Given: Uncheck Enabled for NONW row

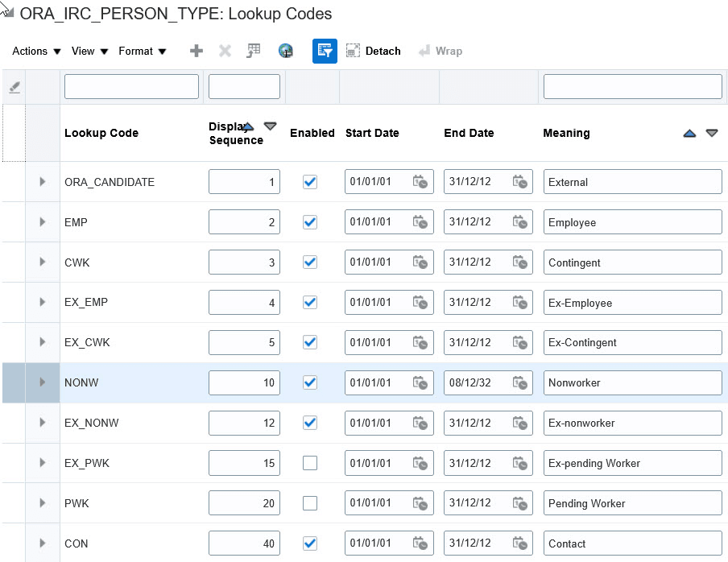Looking at the screenshot, I should point(310,383).
